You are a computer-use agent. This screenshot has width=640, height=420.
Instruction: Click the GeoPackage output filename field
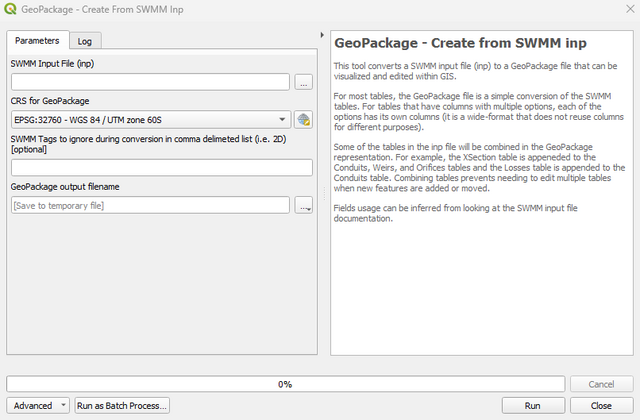(150, 205)
